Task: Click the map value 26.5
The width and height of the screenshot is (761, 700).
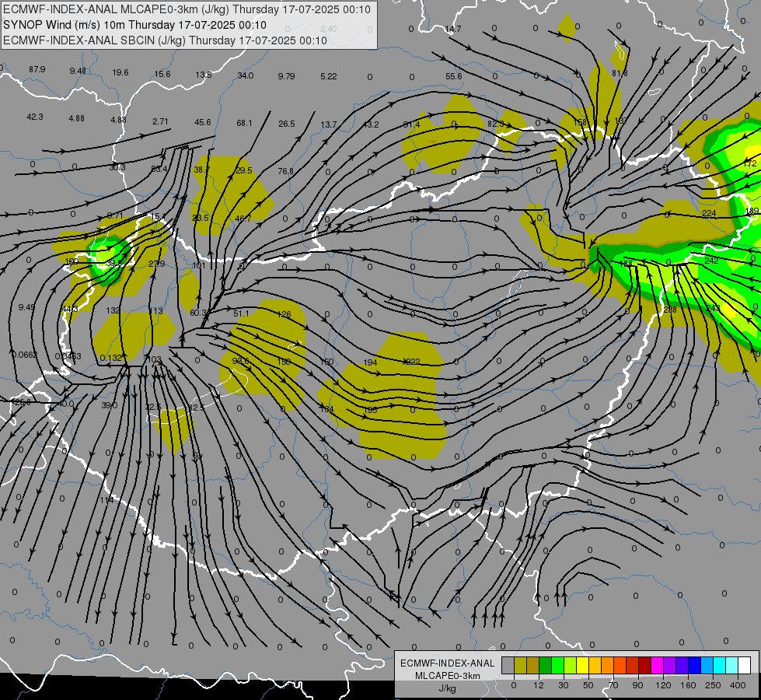Action: pos(286,124)
